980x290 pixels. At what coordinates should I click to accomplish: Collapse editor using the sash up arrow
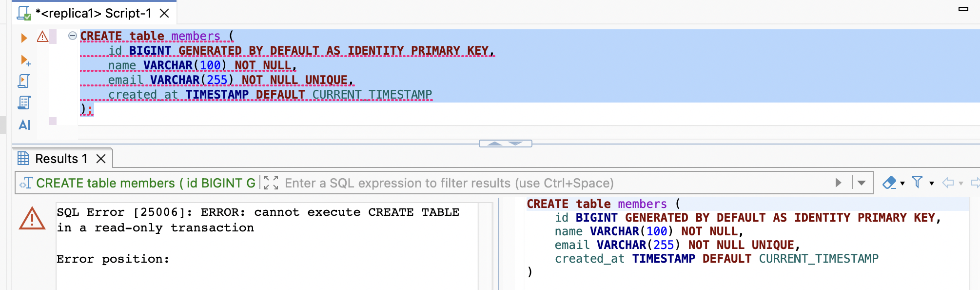point(495,144)
